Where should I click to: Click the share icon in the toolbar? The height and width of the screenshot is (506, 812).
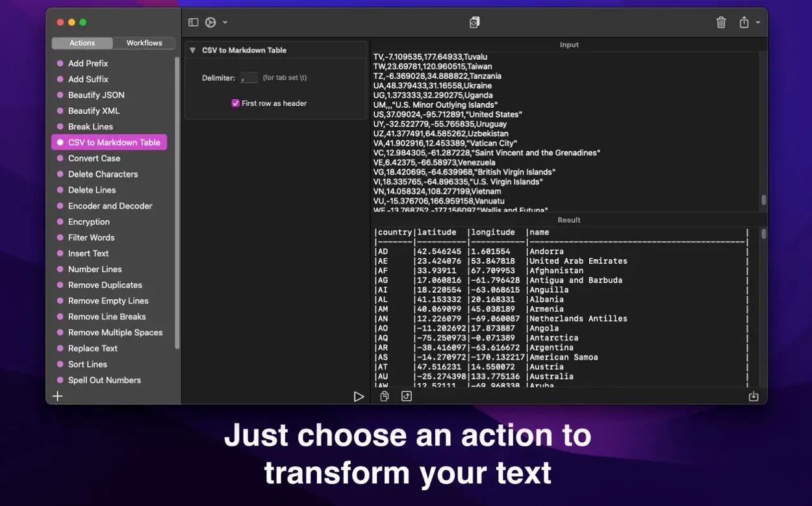pyautogui.click(x=744, y=22)
